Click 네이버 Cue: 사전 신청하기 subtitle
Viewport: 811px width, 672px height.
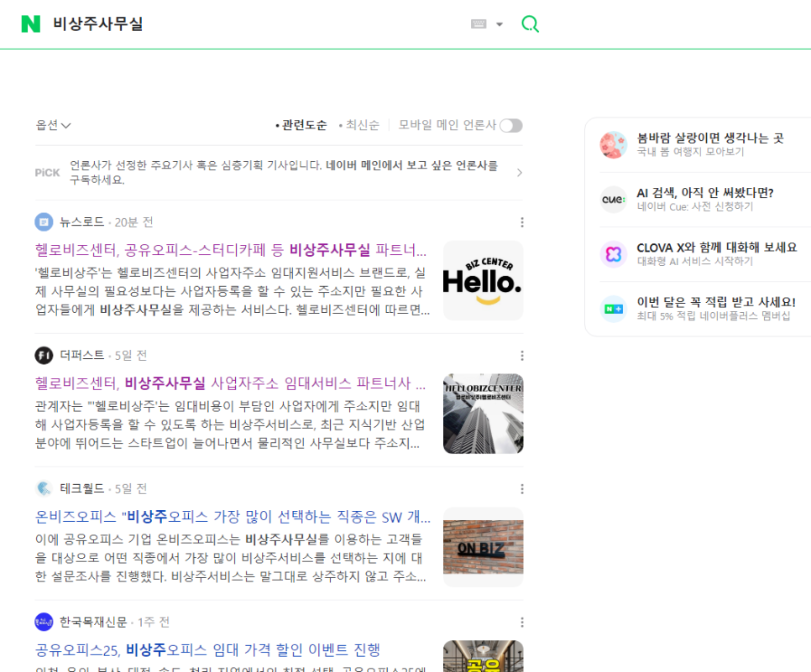pyautogui.click(x=695, y=206)
